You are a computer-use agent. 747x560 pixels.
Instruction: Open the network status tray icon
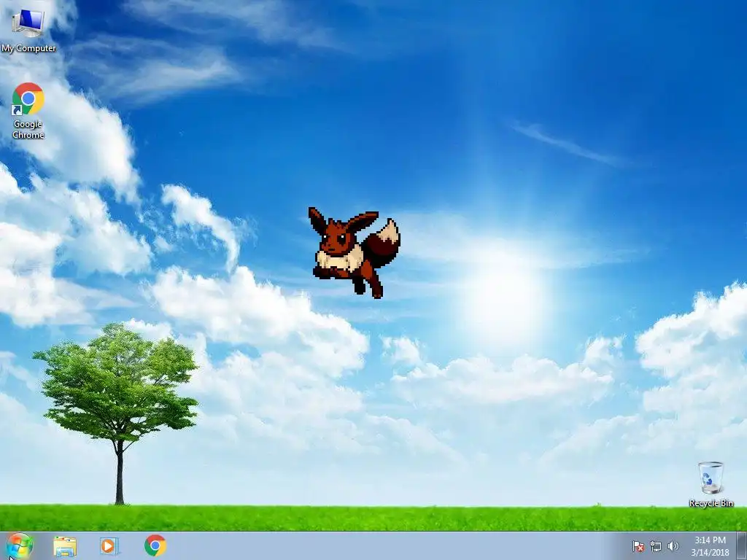656,546
